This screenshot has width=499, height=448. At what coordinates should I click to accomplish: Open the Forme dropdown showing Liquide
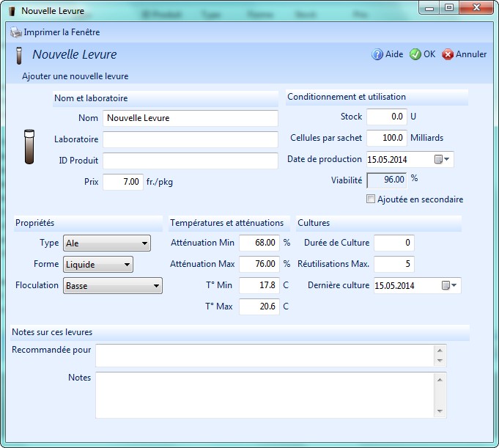point(98,264)
